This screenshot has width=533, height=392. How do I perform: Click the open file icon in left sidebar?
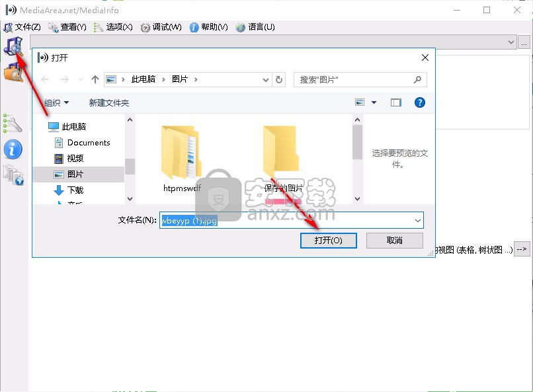(13, 46)
